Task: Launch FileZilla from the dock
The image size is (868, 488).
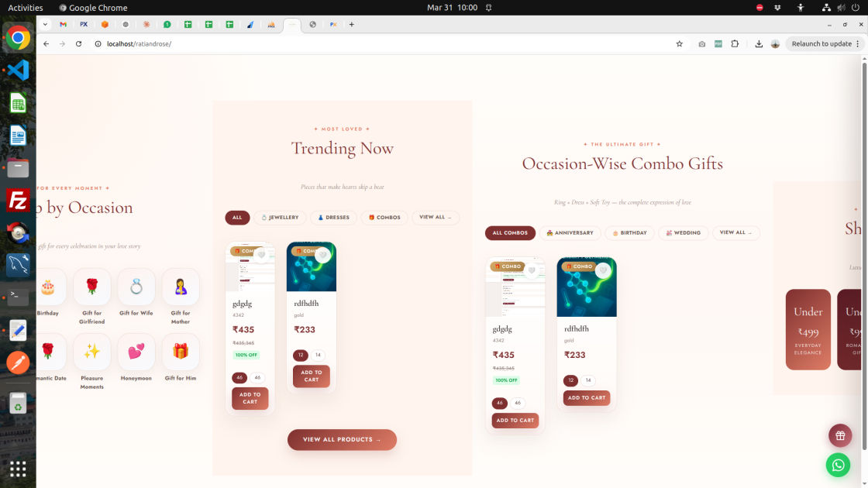Action: pyautogui.click(x=18, y=200)
